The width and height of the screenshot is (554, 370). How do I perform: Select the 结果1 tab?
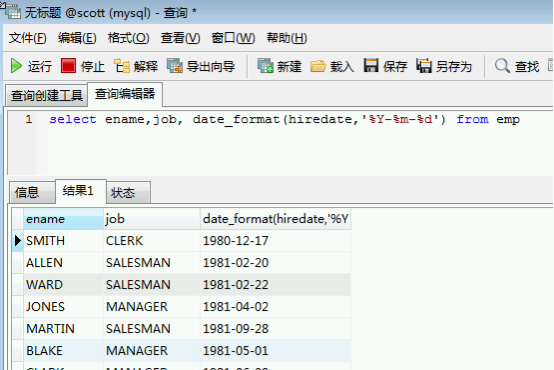tap(81, 191)
